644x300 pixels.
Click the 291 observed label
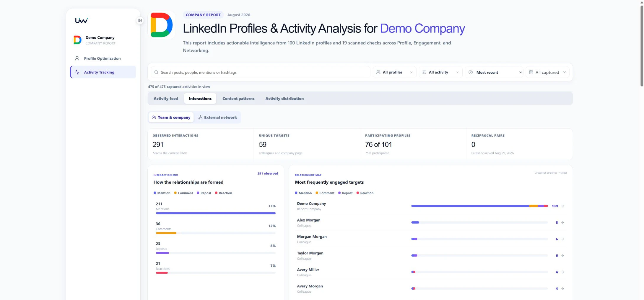pyautogui.click(x=268, y=173)
